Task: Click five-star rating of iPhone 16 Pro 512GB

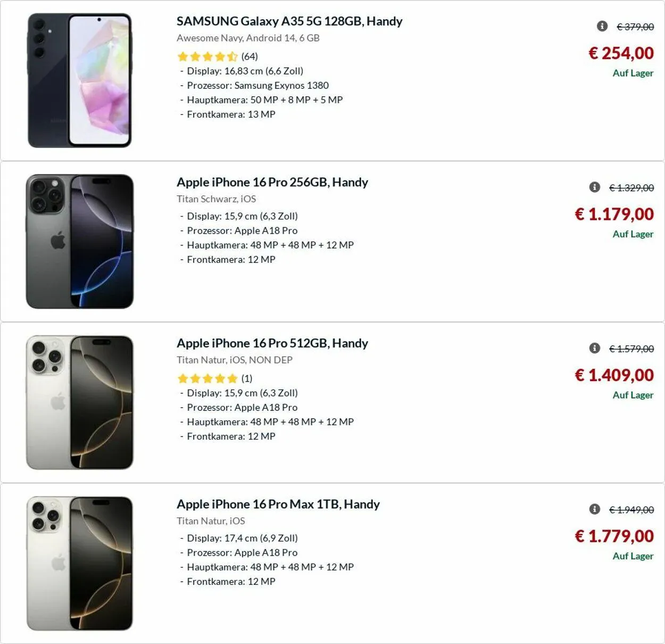Action: point(207,378)
